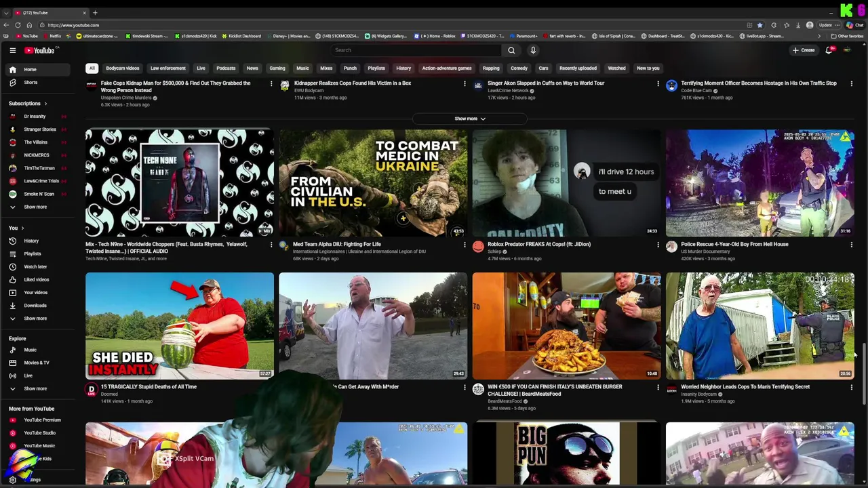The image size is (868, 488).
Task: Open options menu for Med Team Alpha video
Action: click(x=465, y=245)
